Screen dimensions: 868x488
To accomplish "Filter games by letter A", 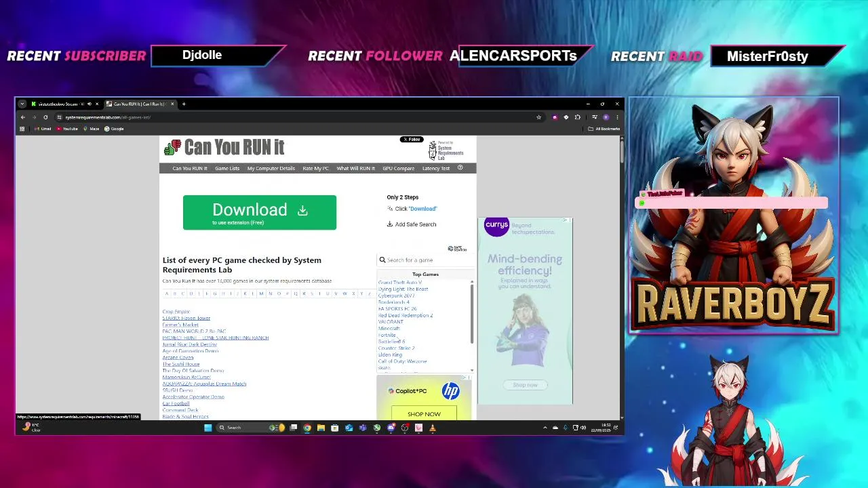I will tap(167, 293).
